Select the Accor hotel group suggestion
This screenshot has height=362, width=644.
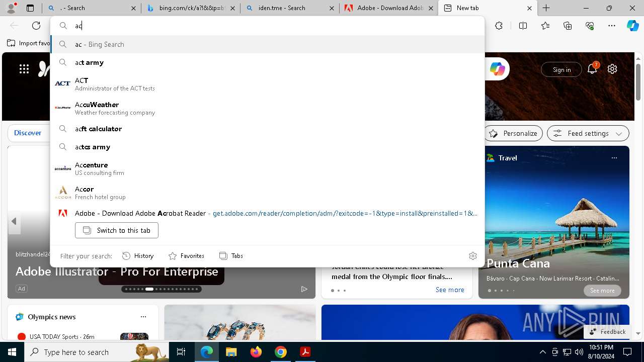(x=268, y=193)
